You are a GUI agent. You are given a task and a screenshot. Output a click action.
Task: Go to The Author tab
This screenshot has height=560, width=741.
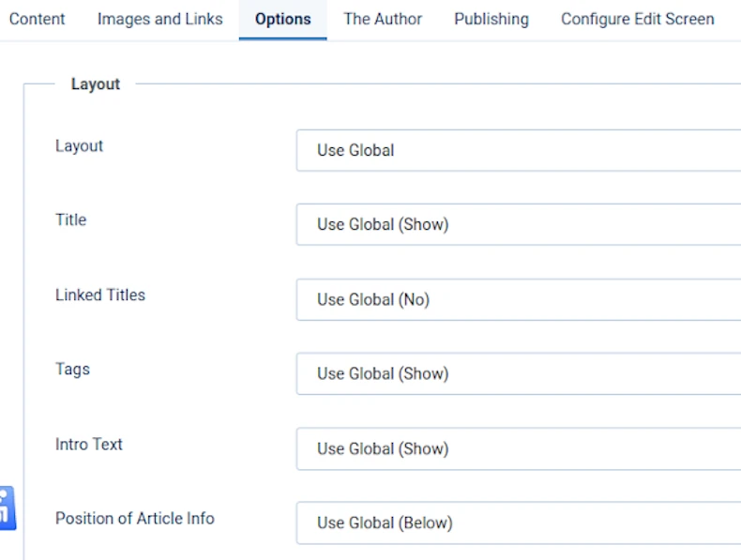[x=383, y=19]
